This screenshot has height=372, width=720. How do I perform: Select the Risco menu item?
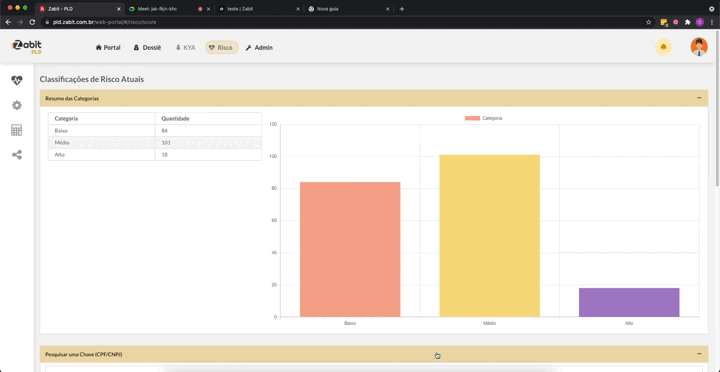(x=221, y=47)
